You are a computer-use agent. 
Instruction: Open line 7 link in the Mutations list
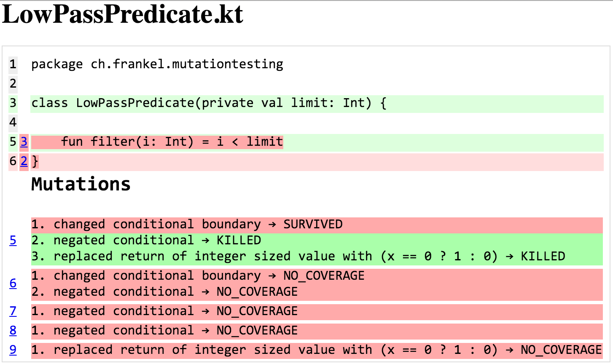tap(13, 311)
